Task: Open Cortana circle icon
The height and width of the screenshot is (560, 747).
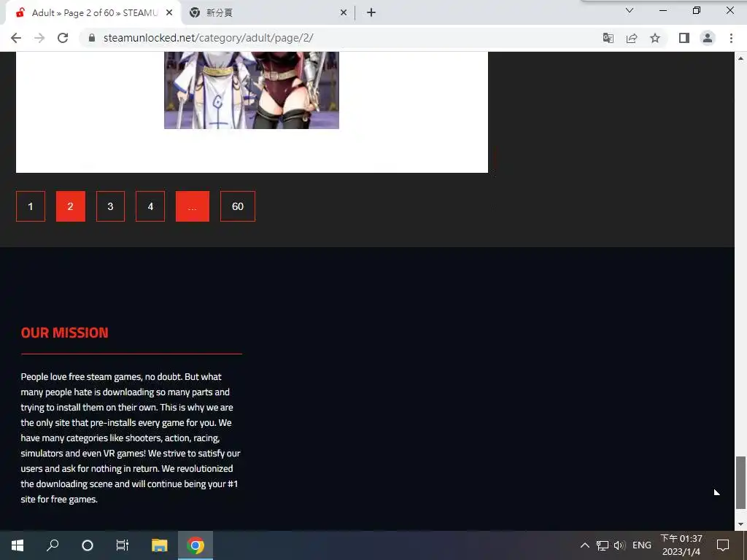Action: [x=88, y=545]
